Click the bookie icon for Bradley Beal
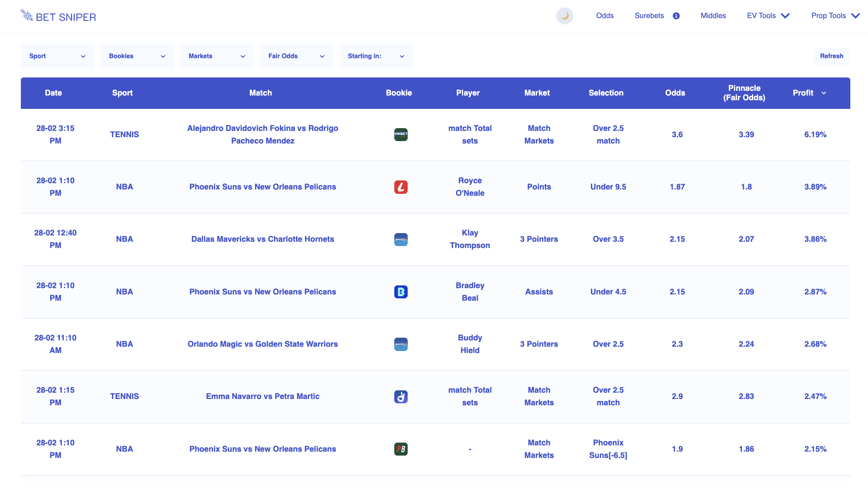The image size is (868, 489). coord(401,292)
